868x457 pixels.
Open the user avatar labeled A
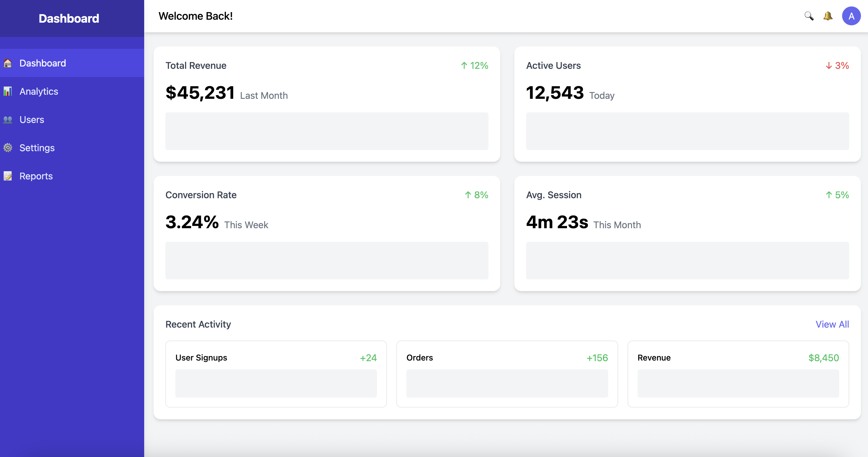coord(851,16)
